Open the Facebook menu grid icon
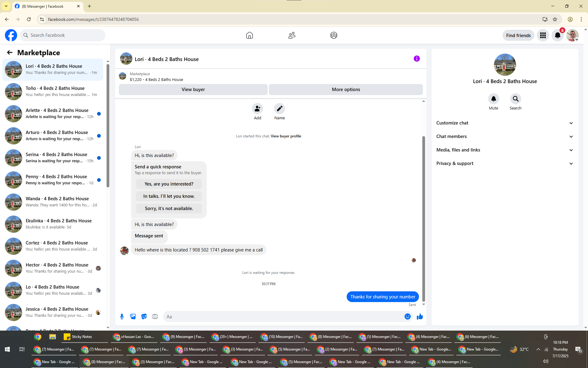Image resolution: width=588 pixels, height=368 pixels. tap(543, 35)
